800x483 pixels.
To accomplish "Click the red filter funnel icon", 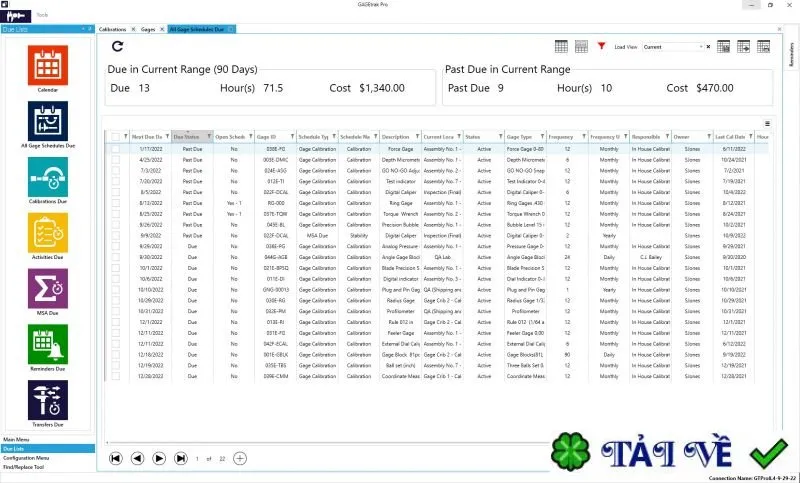I will (x=602, y=46).
